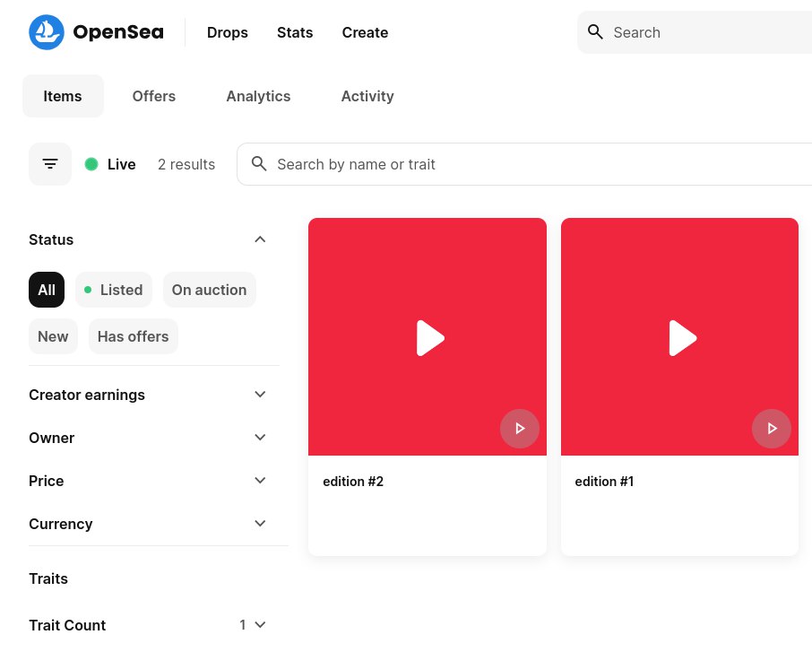Play edition #1 using small round play button
Image resolution: width=812 pixels, height=652 pixels.
point(771,429)
